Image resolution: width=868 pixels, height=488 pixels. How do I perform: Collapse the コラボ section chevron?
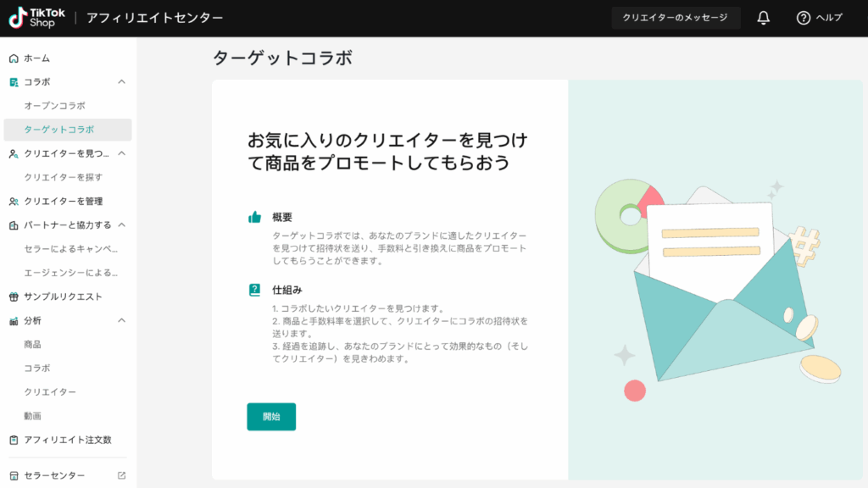pos(121,82)
